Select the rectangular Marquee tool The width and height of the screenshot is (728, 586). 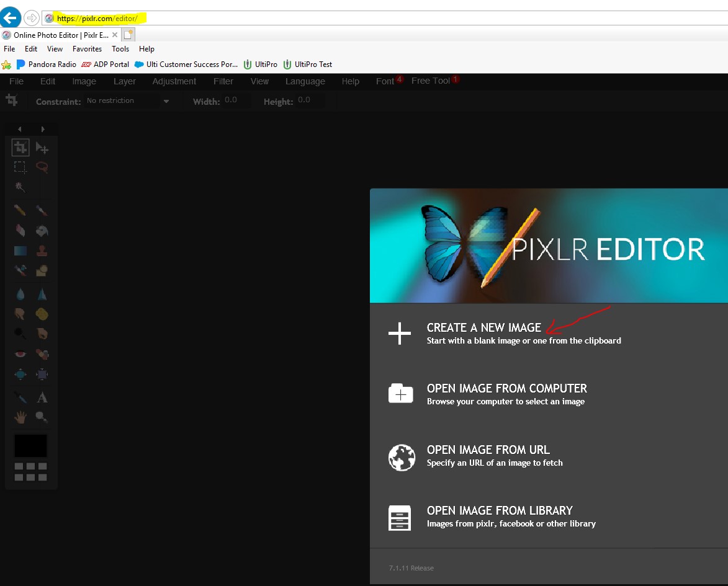click(20, 167)
